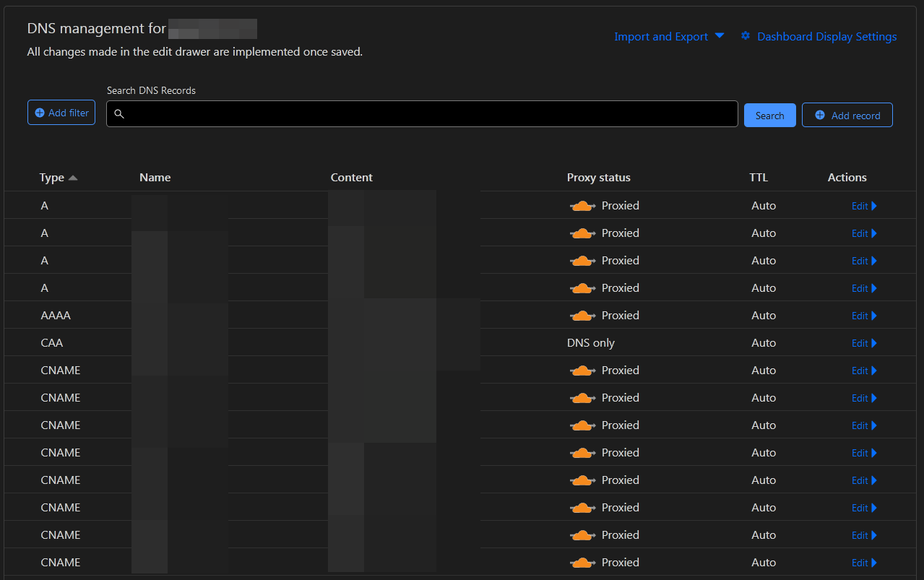Click the Edit arrow in the CAA row
The width and height of the screenshot is (924, 580).
tap(874, 343)
